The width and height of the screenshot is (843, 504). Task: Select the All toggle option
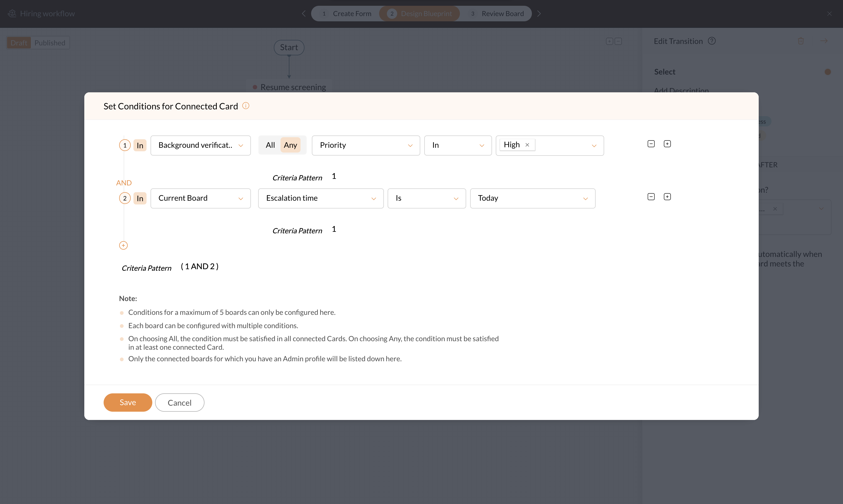point(270,145)
